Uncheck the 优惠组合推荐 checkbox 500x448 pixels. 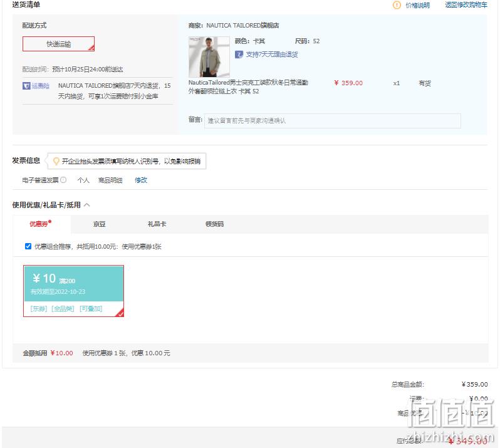click(28, 246)
